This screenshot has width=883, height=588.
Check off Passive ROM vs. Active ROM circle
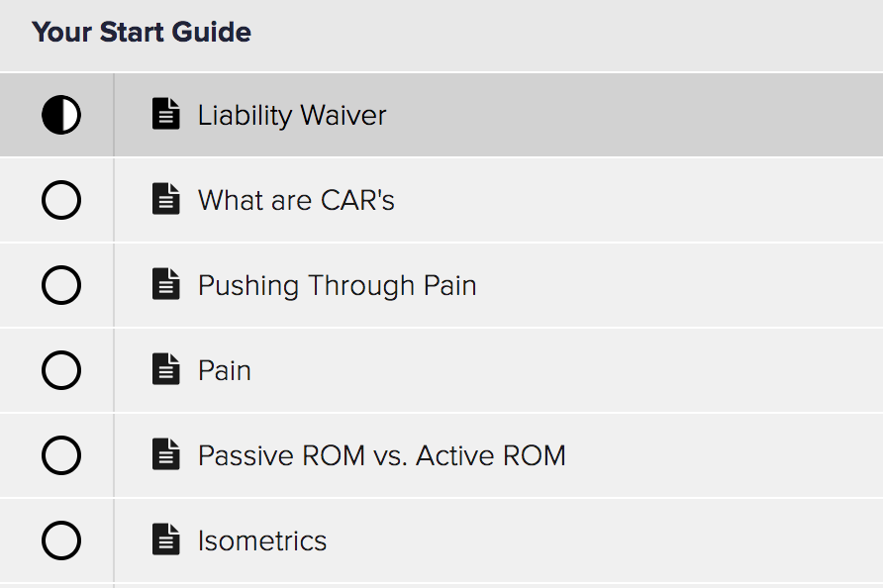(61, 455)
